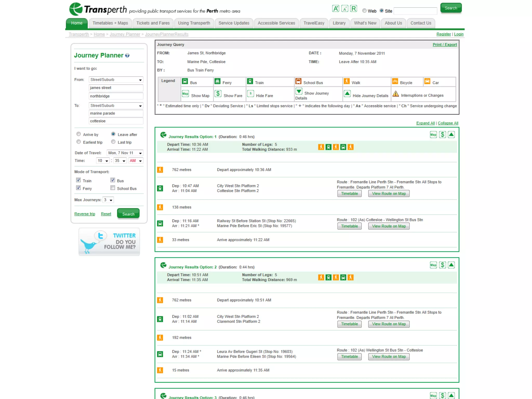Click Journey Planner help question icon
The width and height of the screenshot is (532, 399).
pyautogui.click(x=127, y=55)
